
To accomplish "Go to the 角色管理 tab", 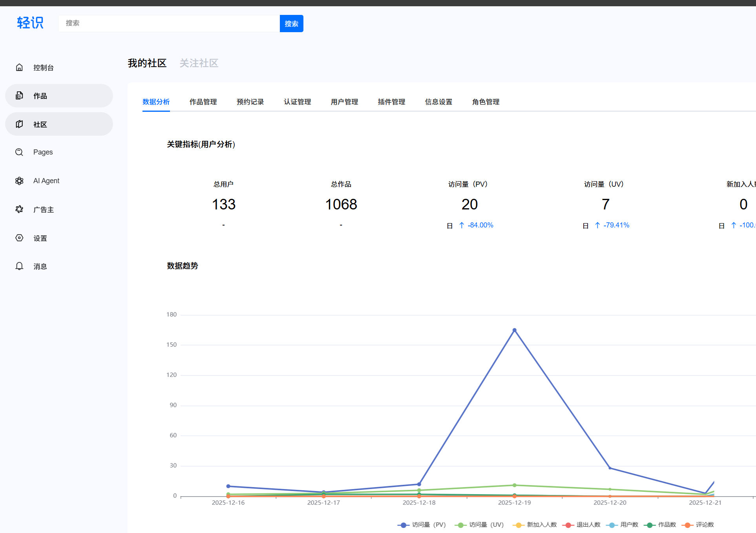I will pyautogui.click(x=486, y=102).
